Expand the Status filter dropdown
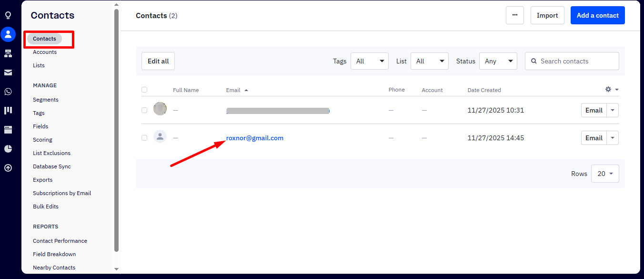The width and height of the screenshot is (644, 279). pos(498,61)
